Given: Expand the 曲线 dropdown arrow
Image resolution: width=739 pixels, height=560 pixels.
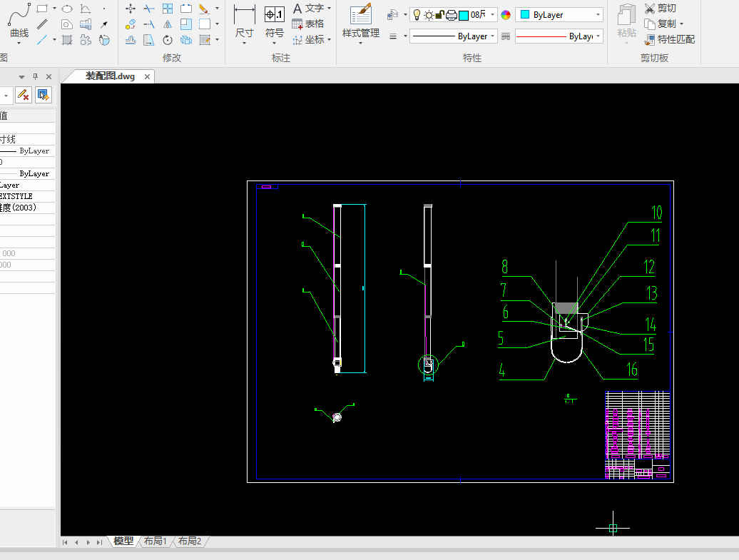Looking at the screenshot, I should [19, 43].
